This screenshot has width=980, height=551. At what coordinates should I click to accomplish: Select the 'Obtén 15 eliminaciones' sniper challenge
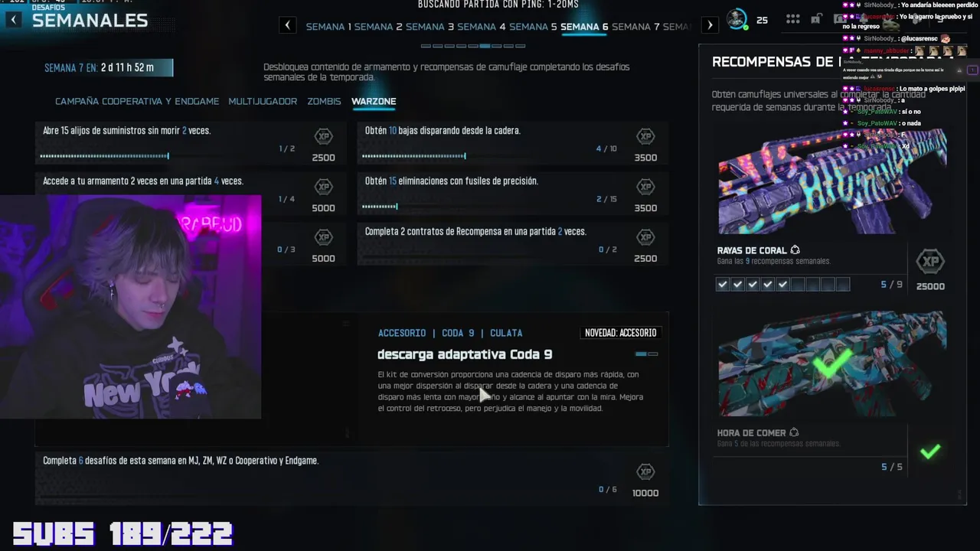point(513,194)
